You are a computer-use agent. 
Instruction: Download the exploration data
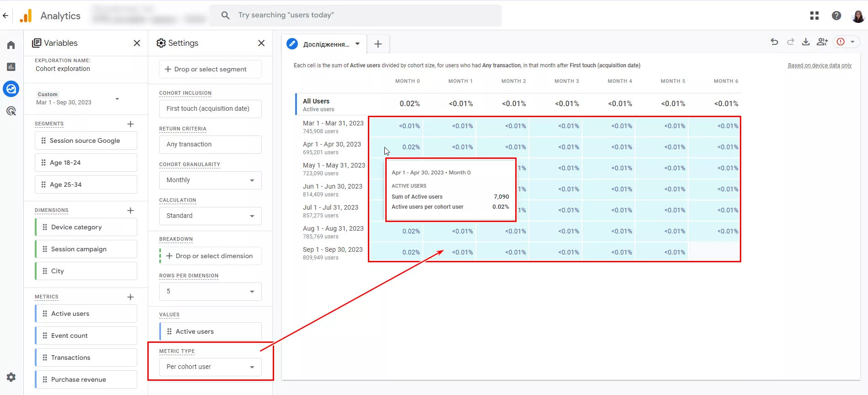[x=806, y=42]
